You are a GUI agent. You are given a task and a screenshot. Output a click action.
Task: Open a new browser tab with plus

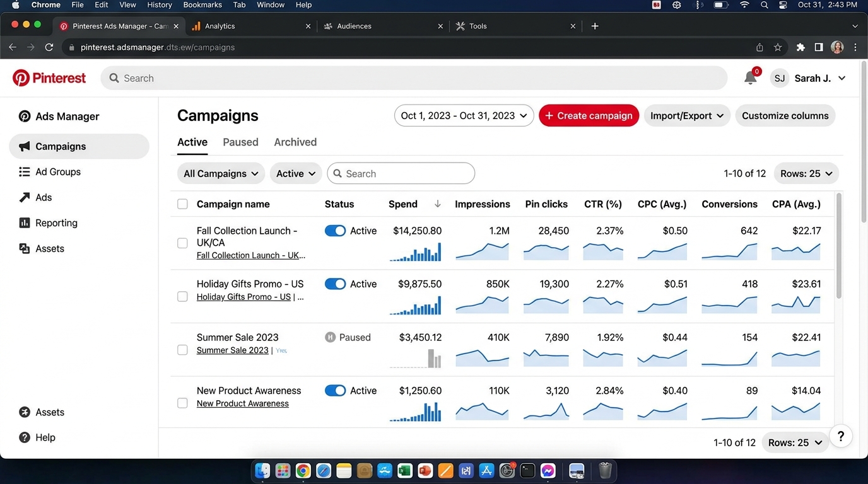tap(595, 26)
